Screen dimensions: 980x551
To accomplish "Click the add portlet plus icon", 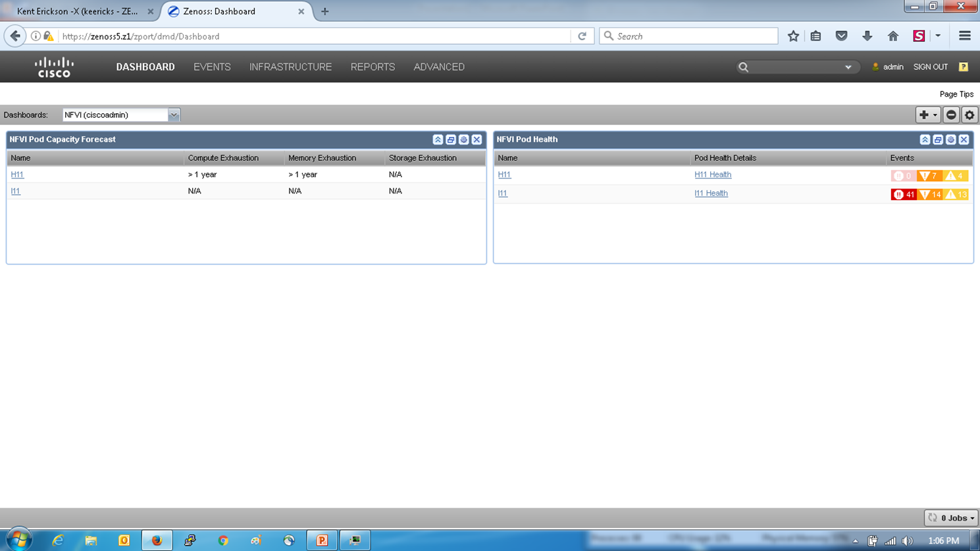I will [925, 115].
